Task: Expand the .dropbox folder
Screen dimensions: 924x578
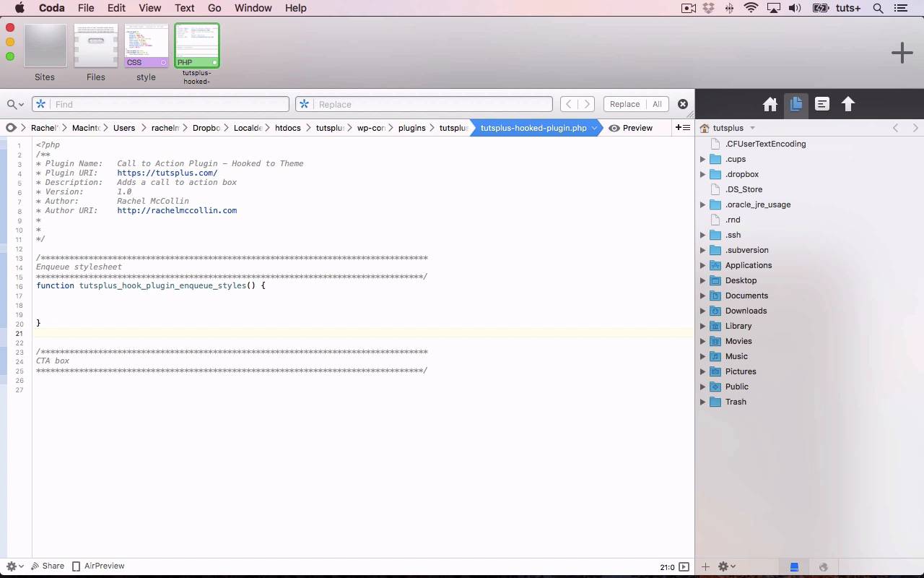Action: (702, 174)
